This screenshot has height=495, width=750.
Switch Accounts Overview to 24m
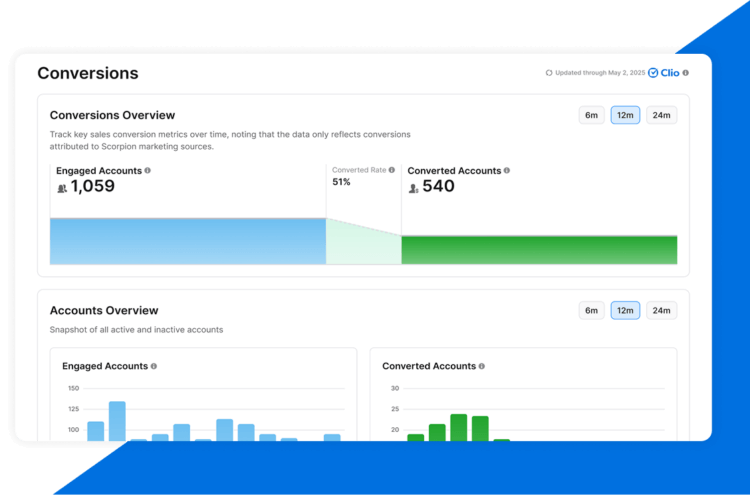click(661, 310)
